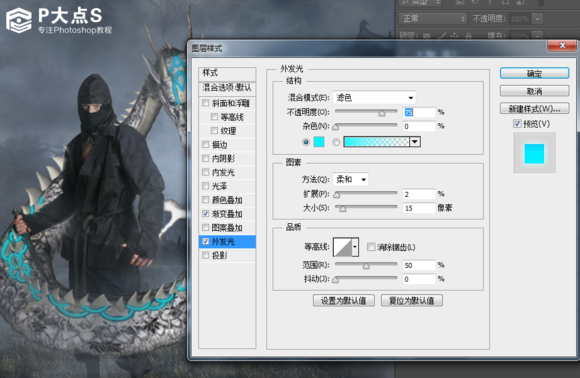Uncheck the 渐变叠加 checkbox
580x378 pixels.
206,214
